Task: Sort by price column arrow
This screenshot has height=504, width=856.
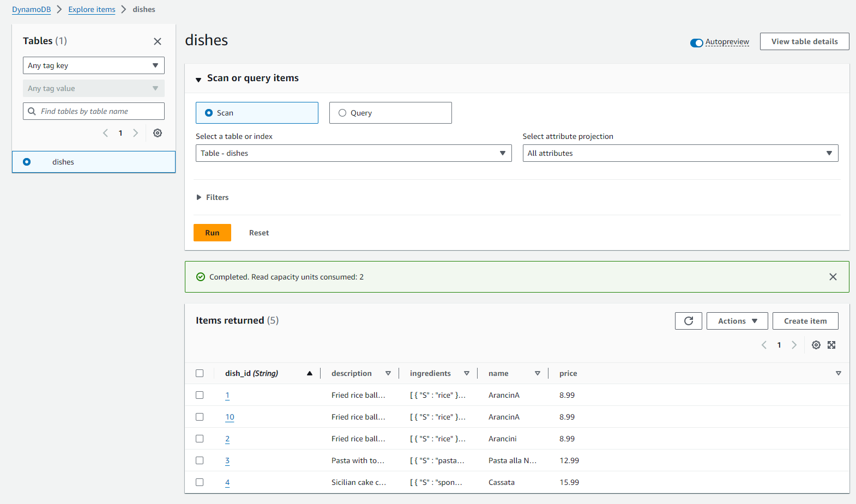Action: (839, 373)
